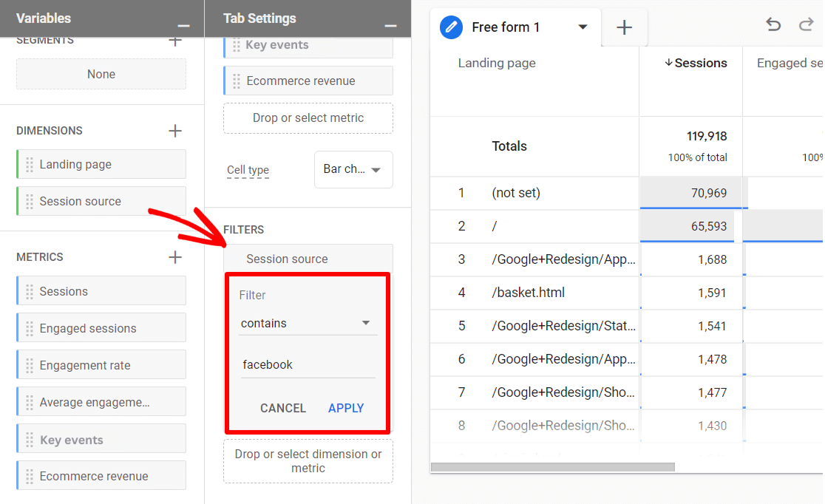Click the 'facebook' filter value input field

308,364
